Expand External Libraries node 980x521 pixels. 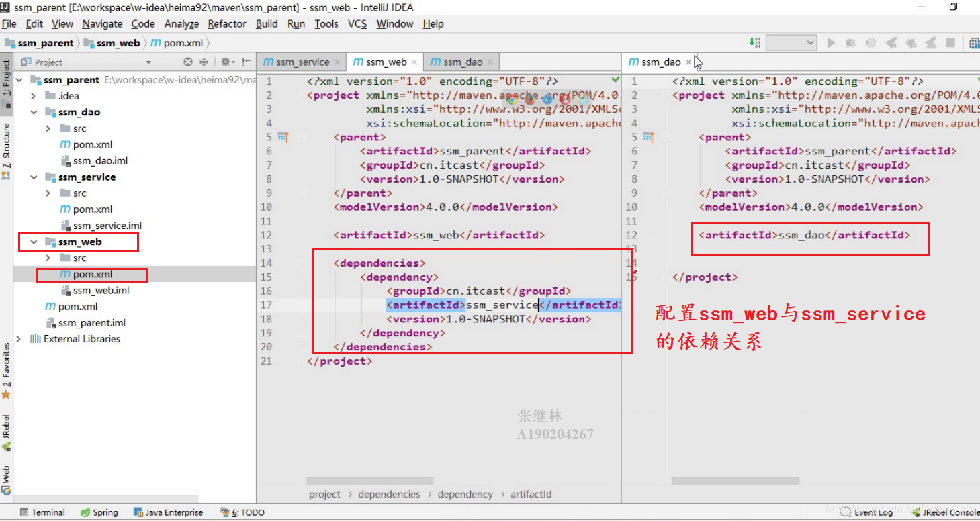[19, 339]
